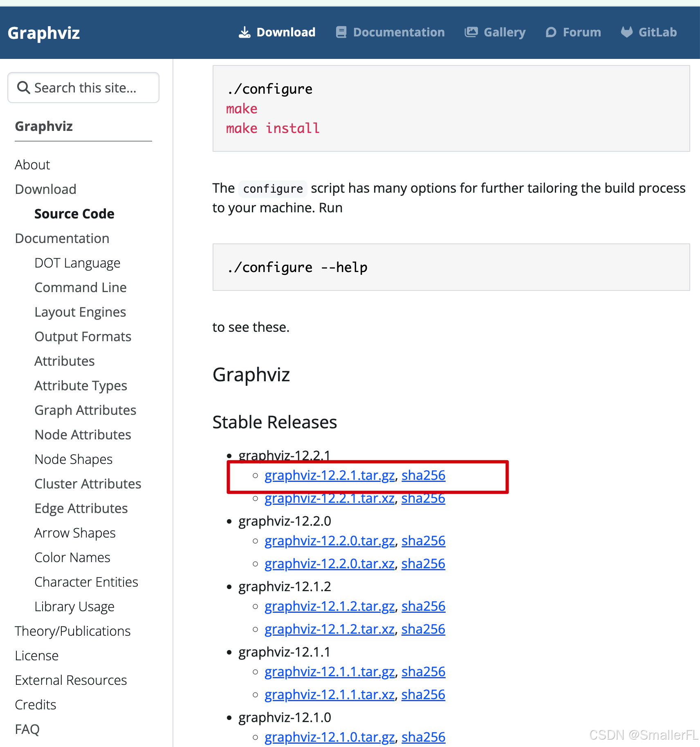
Task: Open Command Line sidebar page
Action: pos(81,288)
